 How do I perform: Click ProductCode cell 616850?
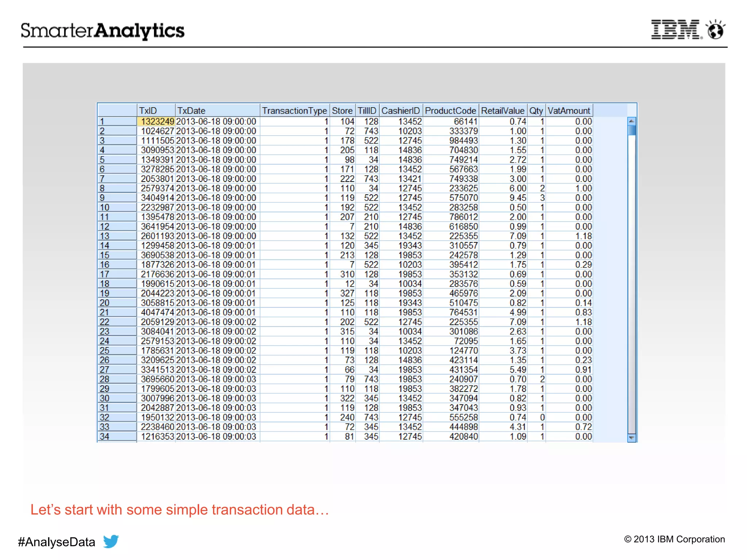pos(451,226)
